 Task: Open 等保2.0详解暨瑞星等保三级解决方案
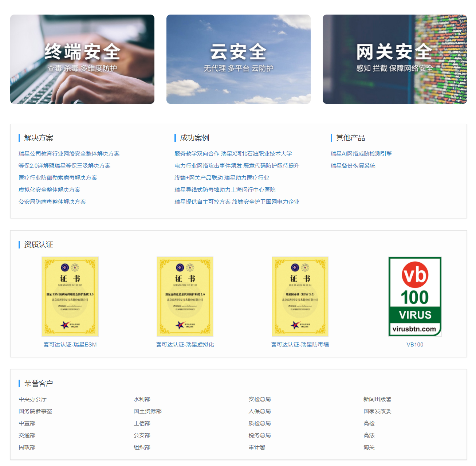point(64,165)
